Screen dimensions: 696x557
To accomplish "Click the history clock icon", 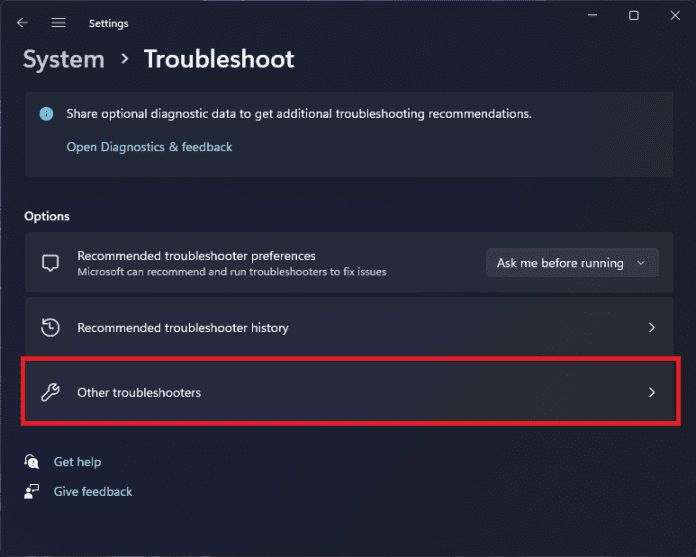I will 50,327.
